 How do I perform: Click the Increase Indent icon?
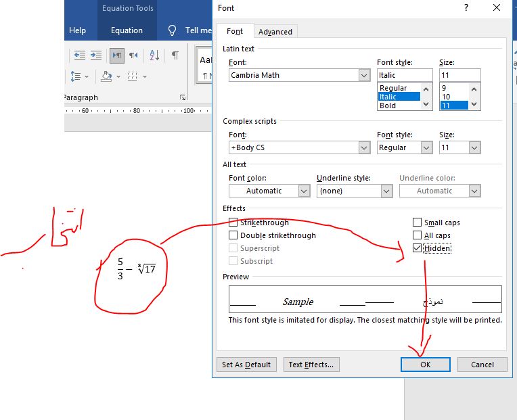pos(96,55)
